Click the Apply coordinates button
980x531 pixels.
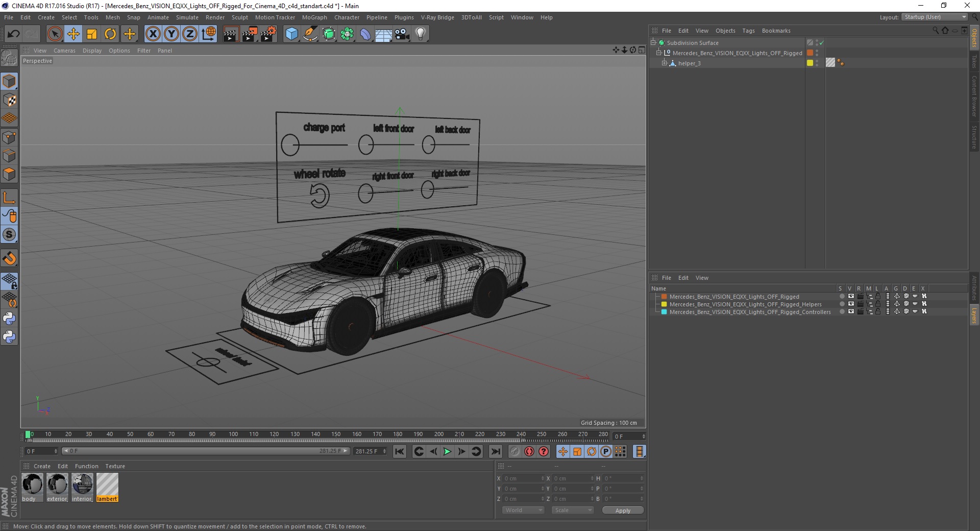623,511
